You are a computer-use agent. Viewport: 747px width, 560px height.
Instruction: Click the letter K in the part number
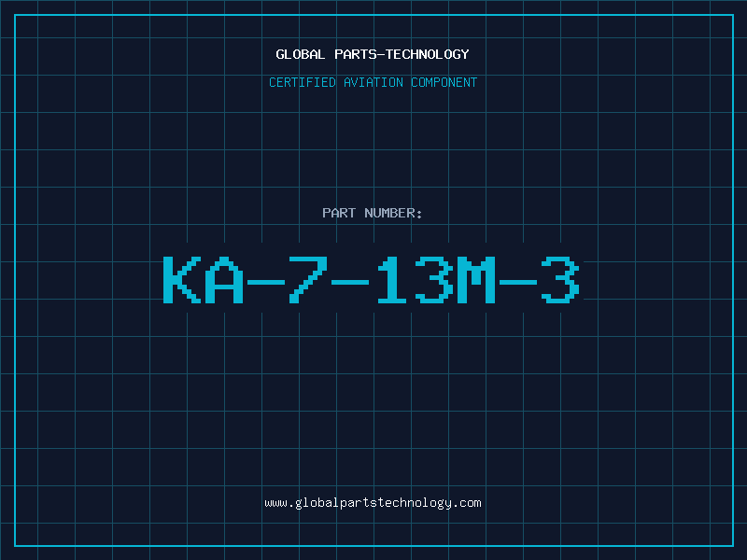point(182,280)
